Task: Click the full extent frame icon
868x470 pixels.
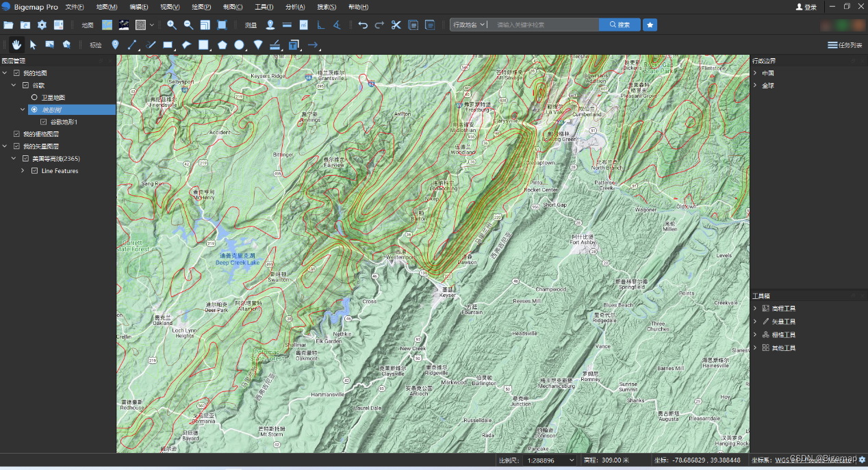Action: click(x=222, y=25)
